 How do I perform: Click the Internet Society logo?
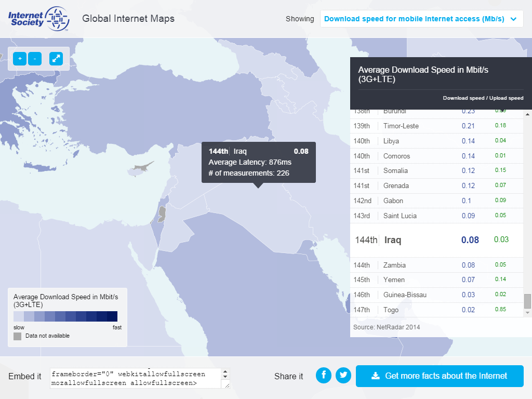[39, 19]
